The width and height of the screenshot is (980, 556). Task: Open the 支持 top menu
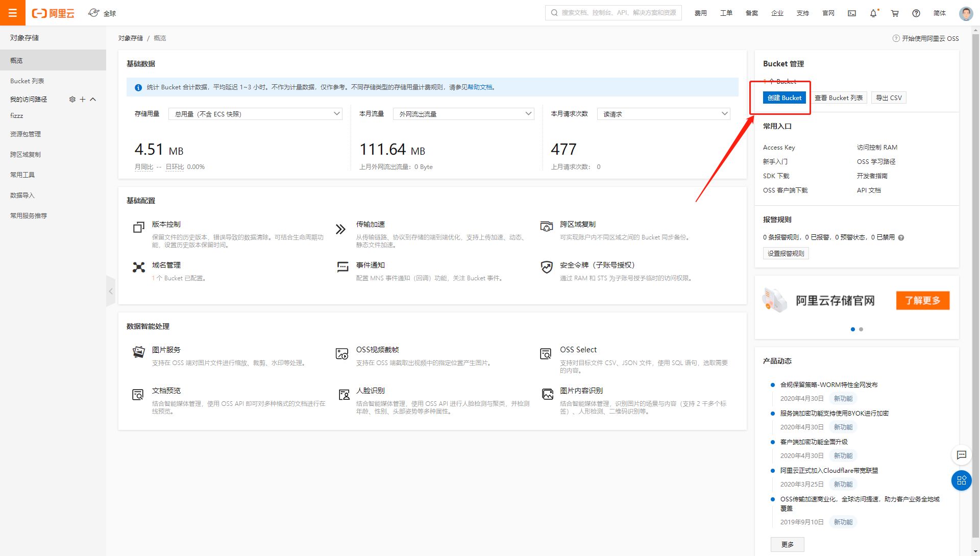pos(803,13)
